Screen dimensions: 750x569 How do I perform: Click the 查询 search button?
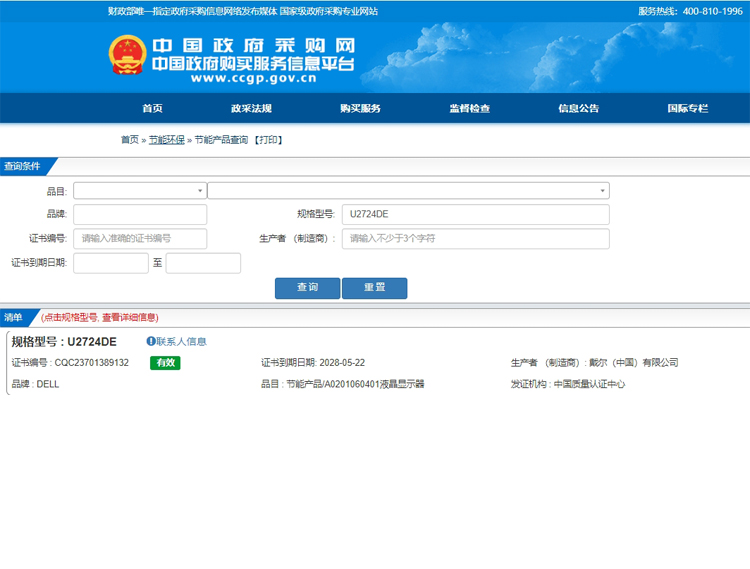point(308,288)
